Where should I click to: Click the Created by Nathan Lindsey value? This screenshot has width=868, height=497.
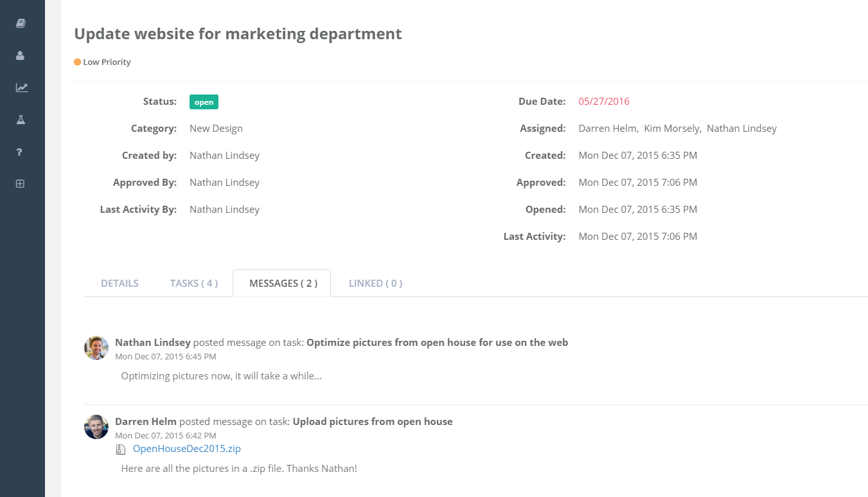[224, 156]
